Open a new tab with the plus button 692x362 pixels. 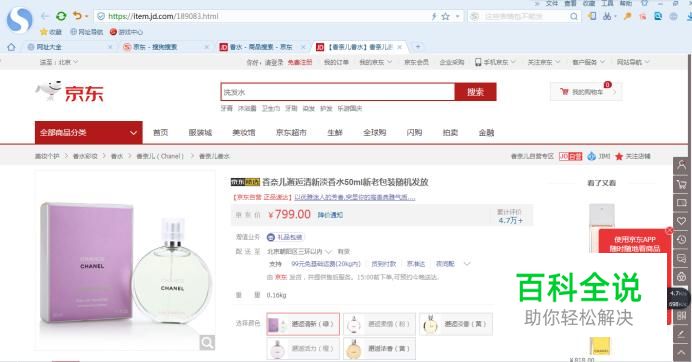(x=417, y=46)
